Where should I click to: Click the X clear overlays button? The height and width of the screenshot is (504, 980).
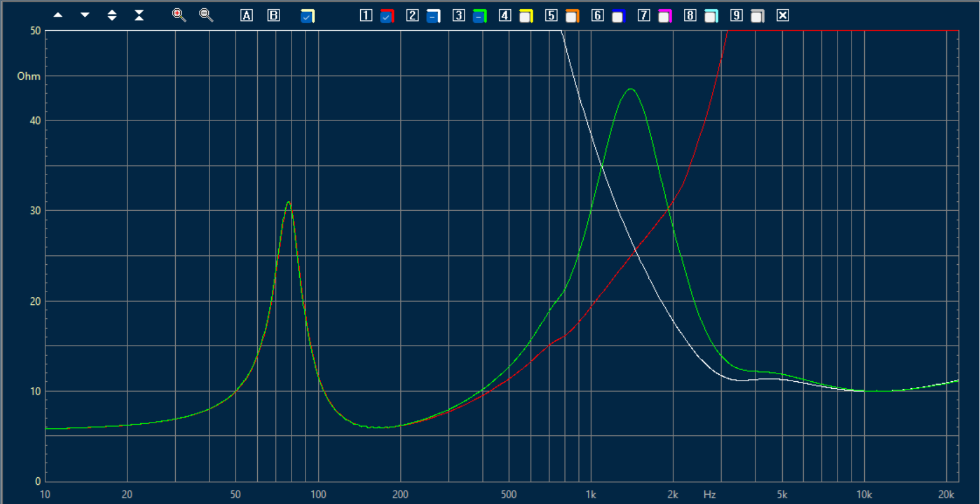pos(783,16)
